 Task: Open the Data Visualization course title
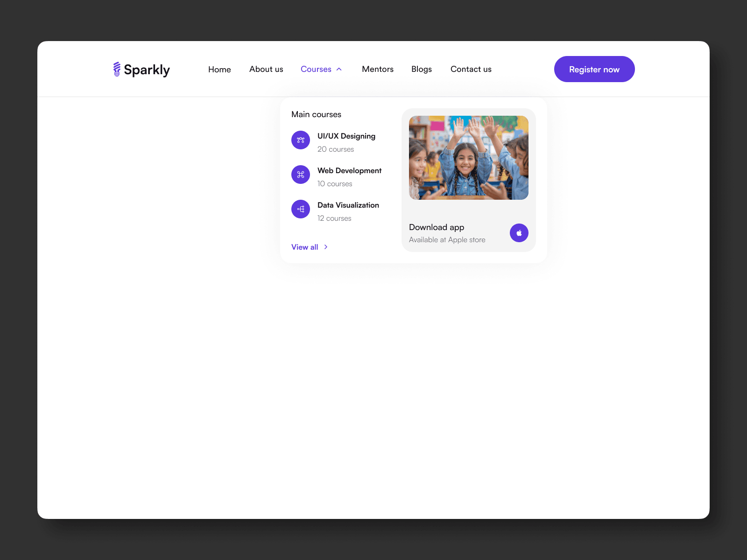[x=348, y=205]
